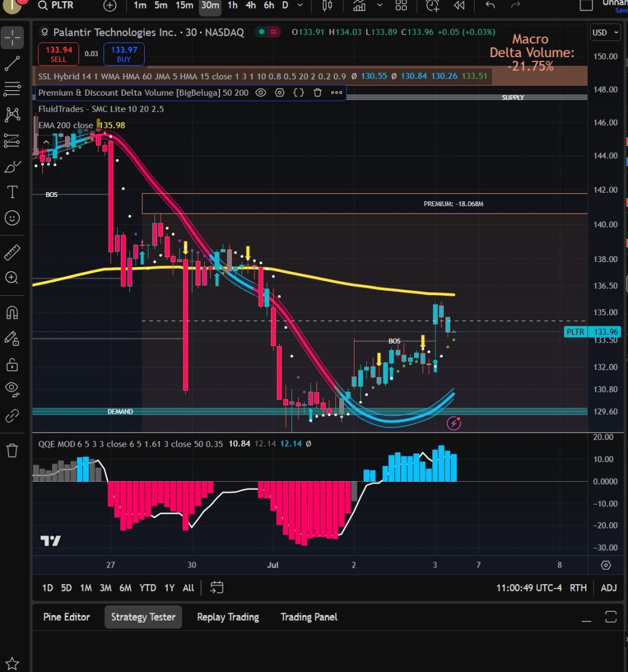Undo the last chart action
The image size is (628, 672).
[x=490, y=5]
